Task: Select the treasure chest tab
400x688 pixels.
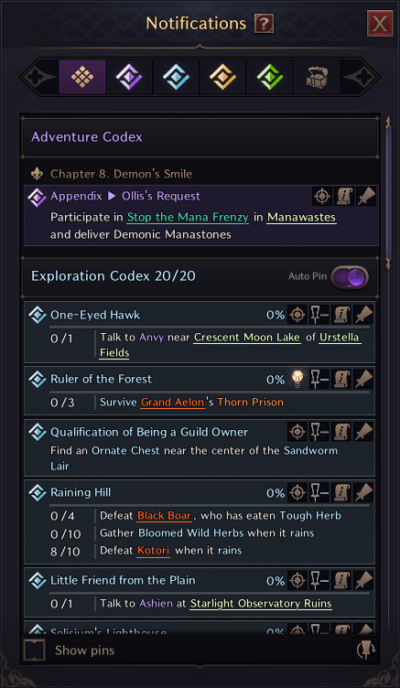Action: (317, 77)
